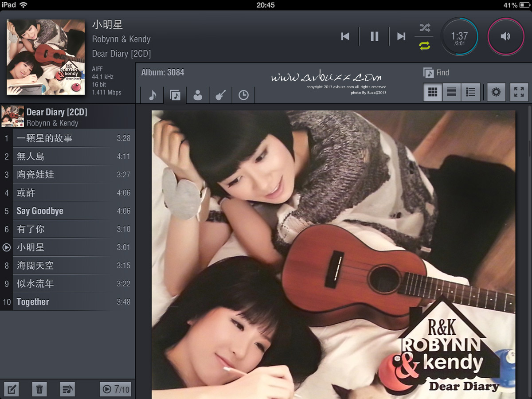
Task: Switch to the Songs tab (music note)
Action: (x=152, y=95)
